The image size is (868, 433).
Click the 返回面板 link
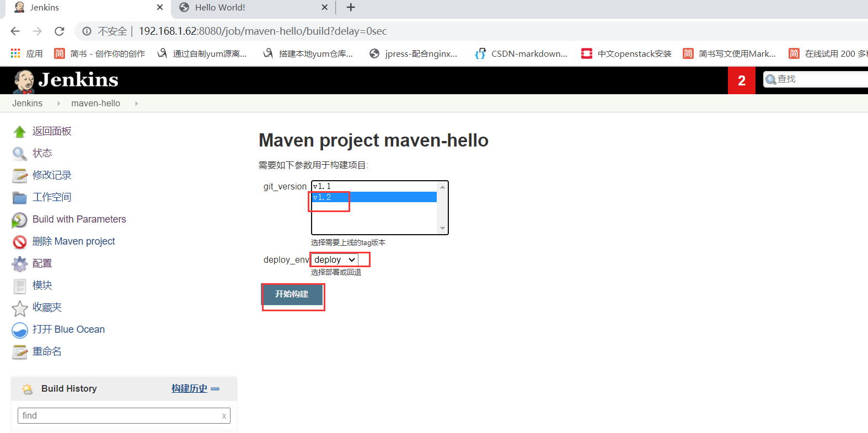tap(52, 131)
